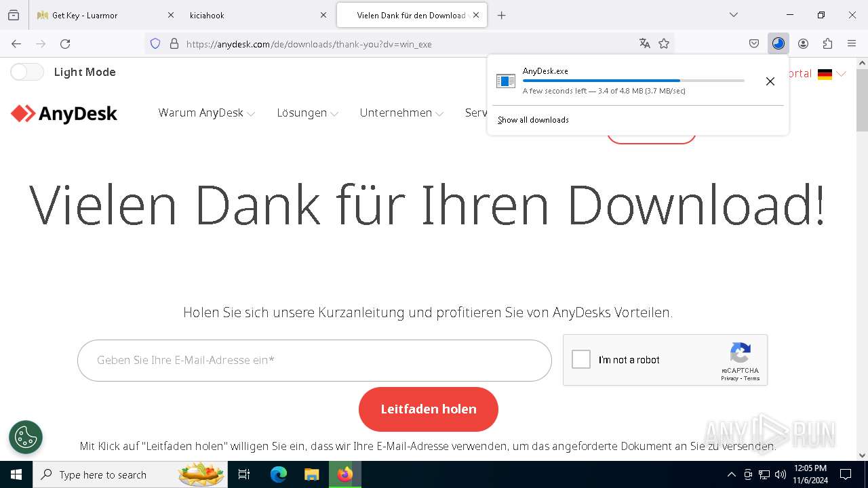List all tabs dropdown arrow
The image size is (868, 488).
point(733,15)
